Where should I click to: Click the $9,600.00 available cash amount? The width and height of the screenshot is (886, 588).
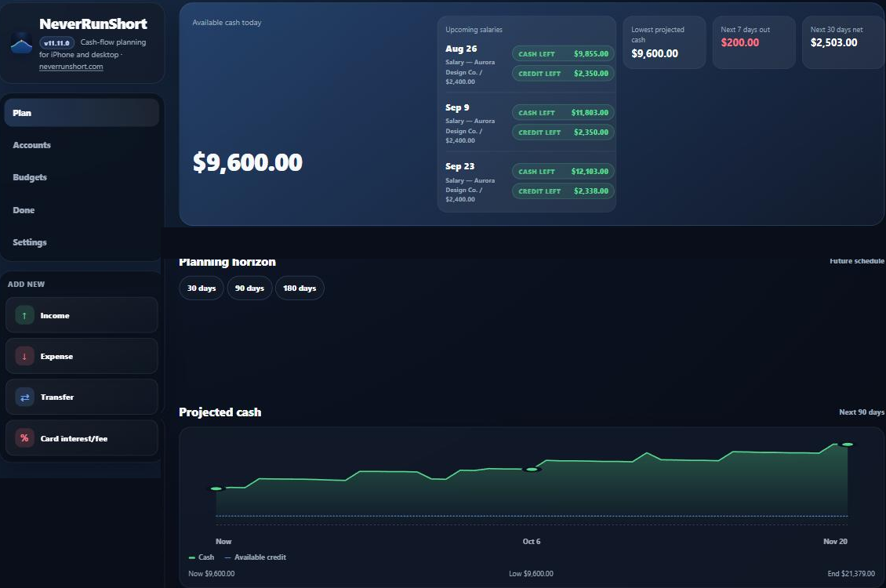click(x=248, y=162)
